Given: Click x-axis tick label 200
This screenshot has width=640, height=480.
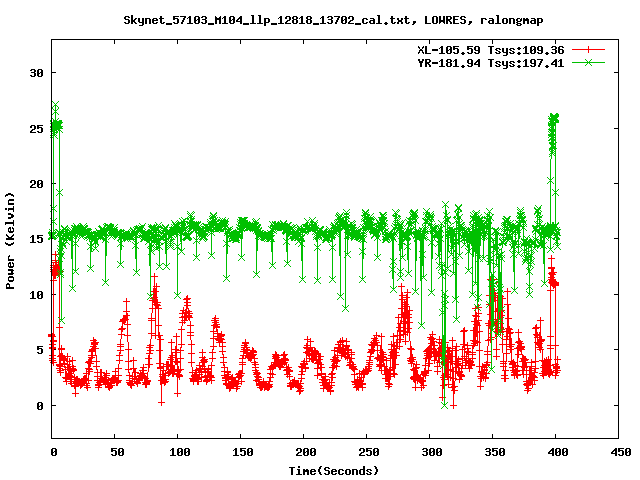Looking at the screenshot, I should click(x=306, y=452).
